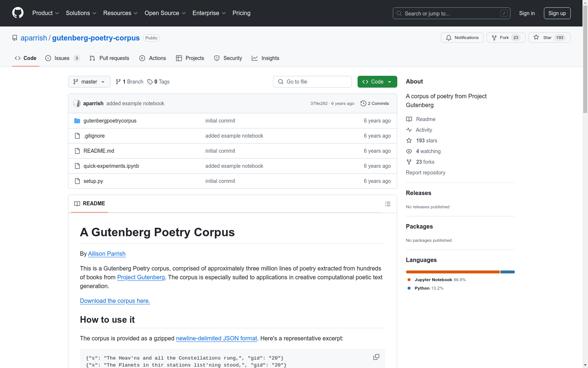Open the Pricing page

[241, 13]
